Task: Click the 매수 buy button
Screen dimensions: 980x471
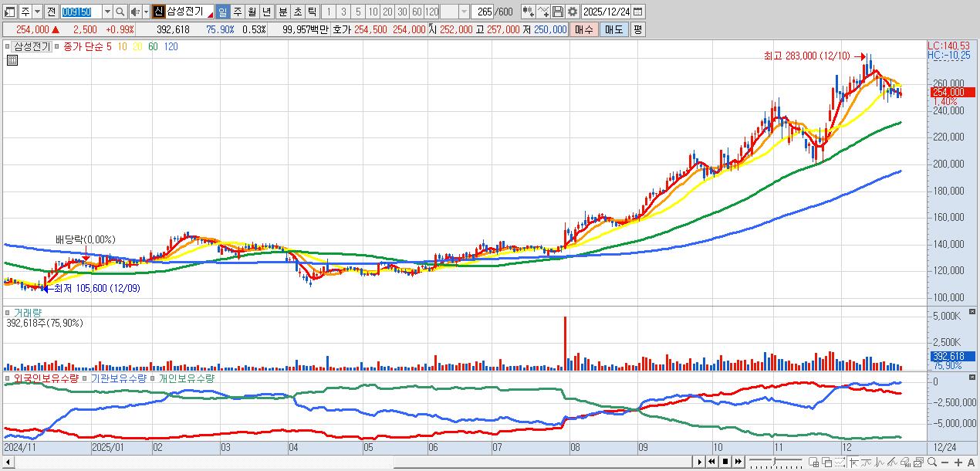Action: point(583,29)
